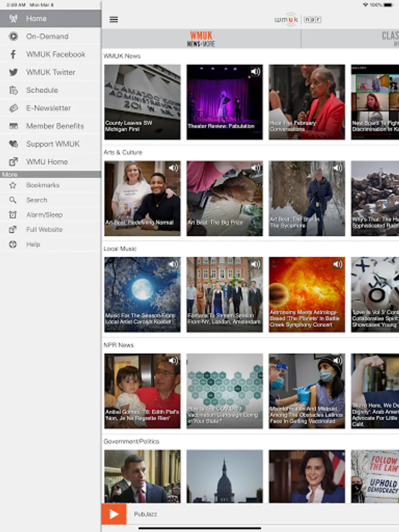Open Support WMUK link
The width and height of the screenshot is (399, 532).
(51, 144)
